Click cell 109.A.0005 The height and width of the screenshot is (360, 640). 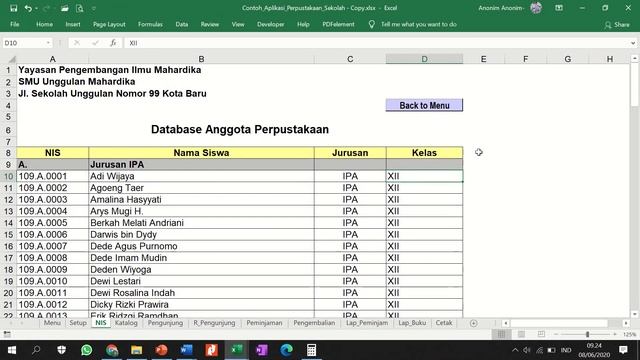(x=53, y=223)
